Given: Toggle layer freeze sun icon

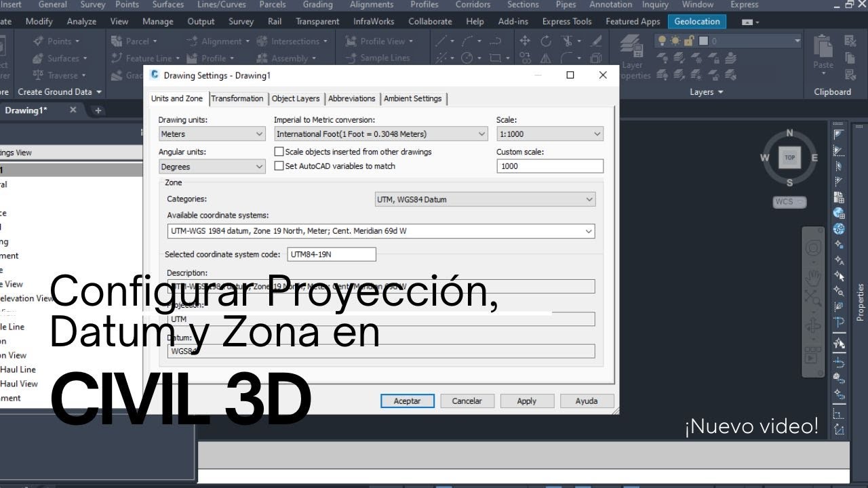Looking at the screenshot, I should [675, 41].
